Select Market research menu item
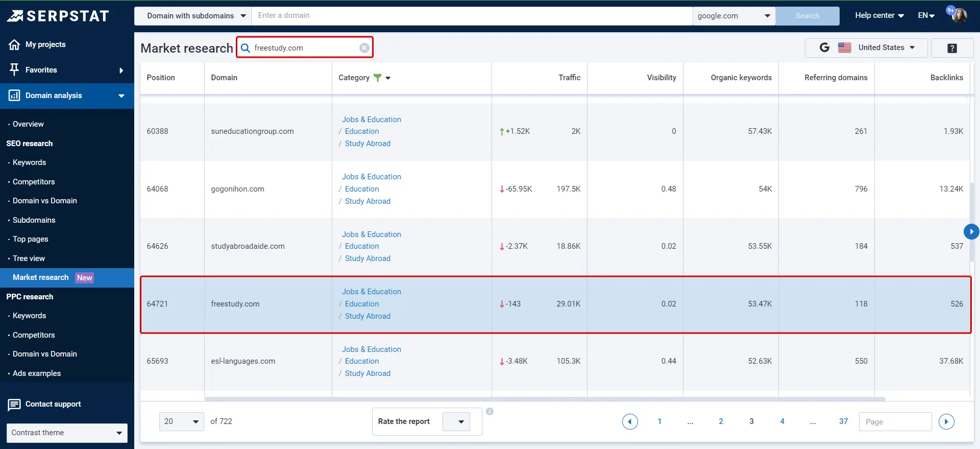 click(67, 277)
